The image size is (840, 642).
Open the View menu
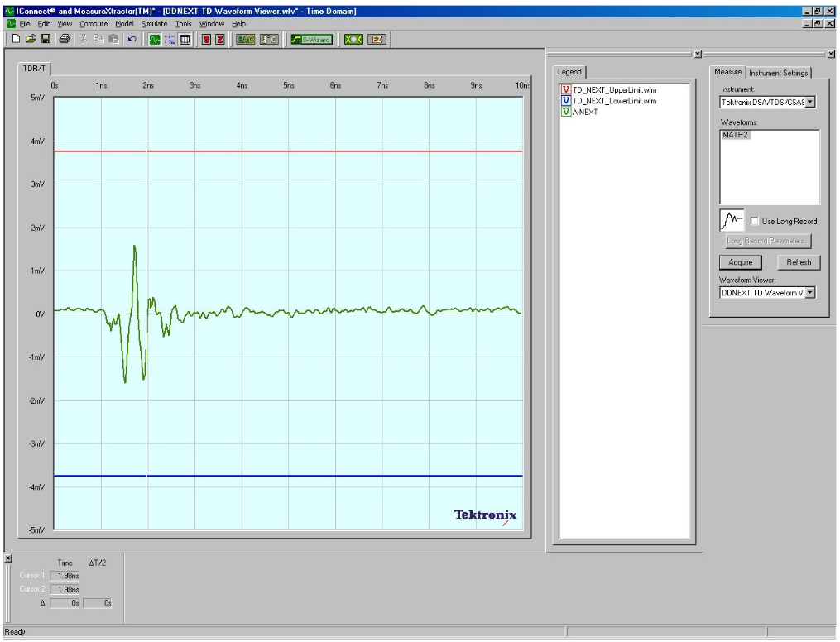click(65, 23)
